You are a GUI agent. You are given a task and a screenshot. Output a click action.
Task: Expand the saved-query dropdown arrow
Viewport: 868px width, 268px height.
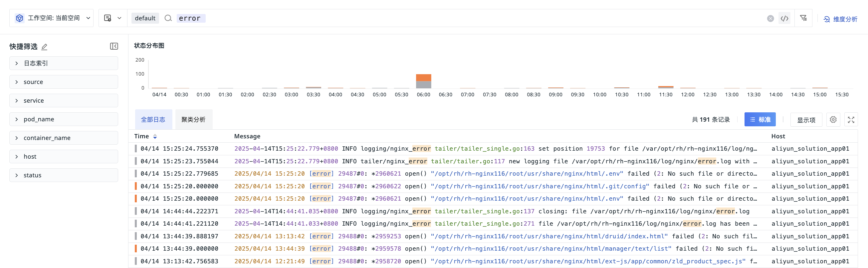point(119,18)
